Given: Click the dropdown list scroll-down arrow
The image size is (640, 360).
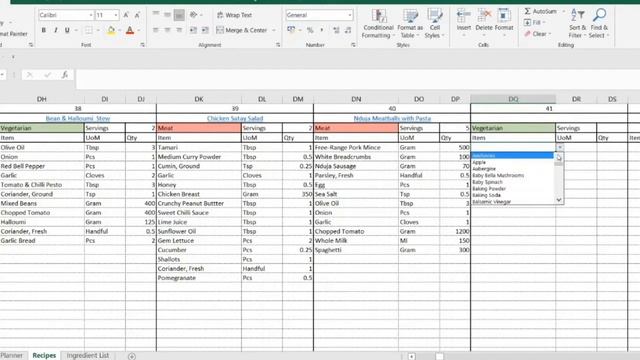Looking at the screenshot, I should pos(559,200).
